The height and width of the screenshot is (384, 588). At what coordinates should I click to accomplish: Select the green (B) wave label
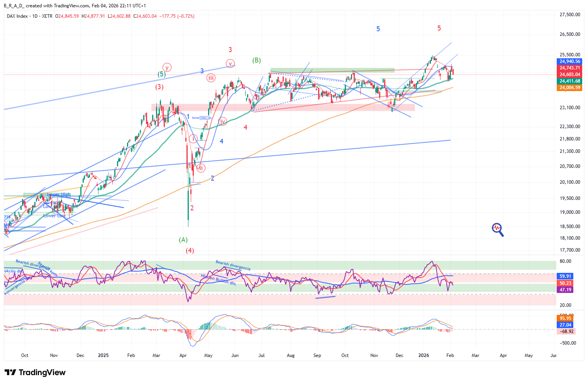(256, 60)
